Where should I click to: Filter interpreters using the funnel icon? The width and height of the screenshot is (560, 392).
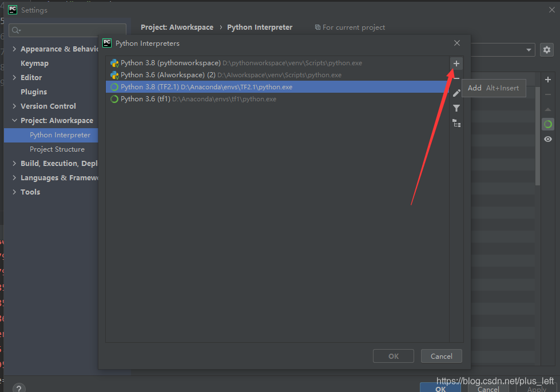coord(456,108)
